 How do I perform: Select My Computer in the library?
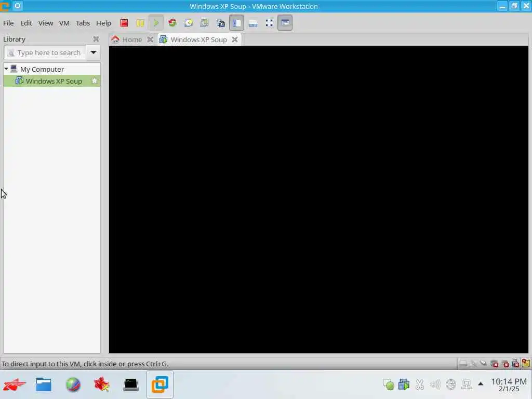(x=42, y=69)
